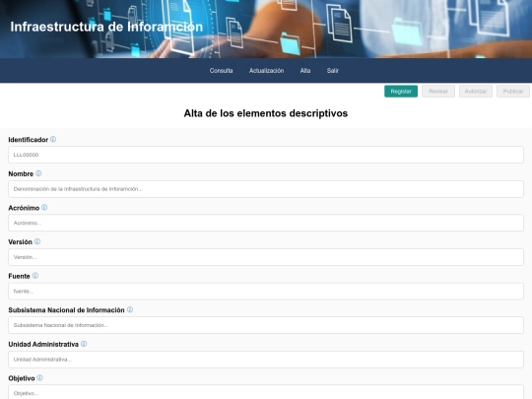The height and width of the screenshot is (399, 532).
Task: Focus the Identificador input field
Action: pos(266,155)
